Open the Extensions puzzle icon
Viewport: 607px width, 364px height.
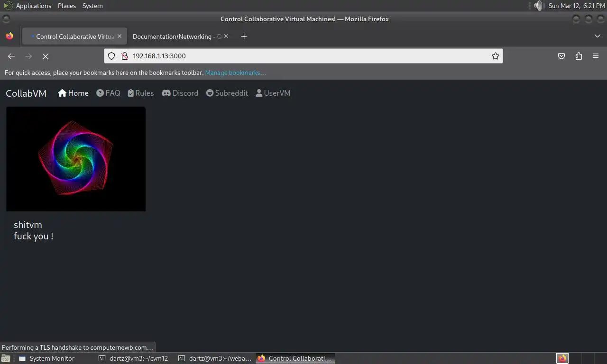click(x=579, y=56)
